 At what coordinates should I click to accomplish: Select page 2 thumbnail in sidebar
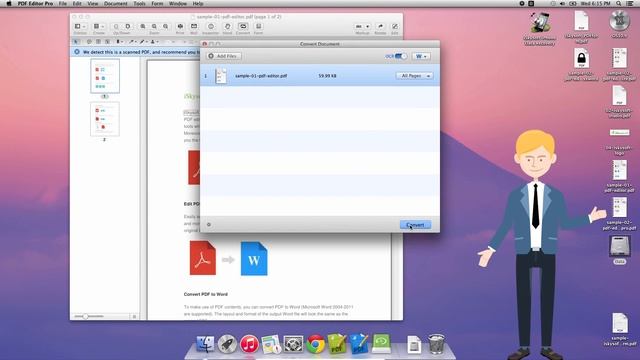tap(105, 119)
